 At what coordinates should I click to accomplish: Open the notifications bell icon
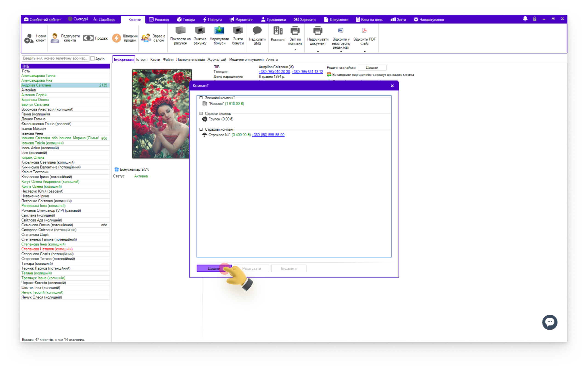click(525, 19)
